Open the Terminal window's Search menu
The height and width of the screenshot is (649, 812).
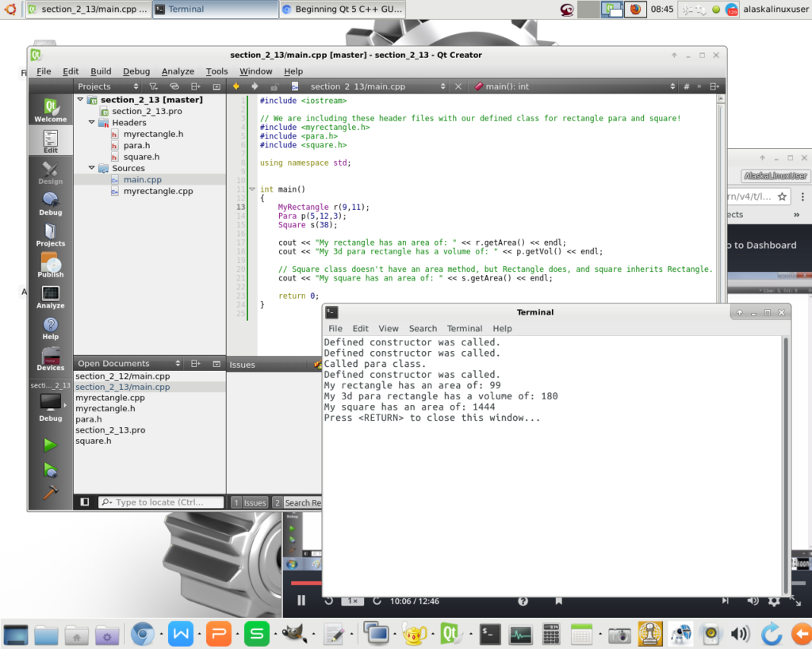423,328
